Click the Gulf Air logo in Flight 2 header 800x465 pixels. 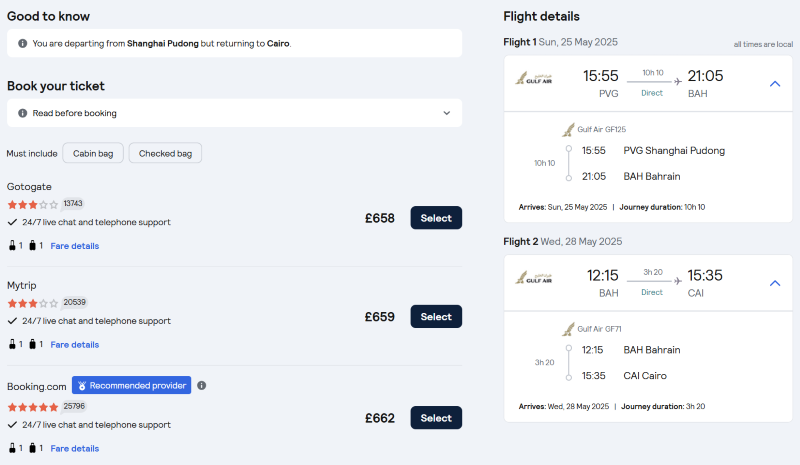pos(534,278)
